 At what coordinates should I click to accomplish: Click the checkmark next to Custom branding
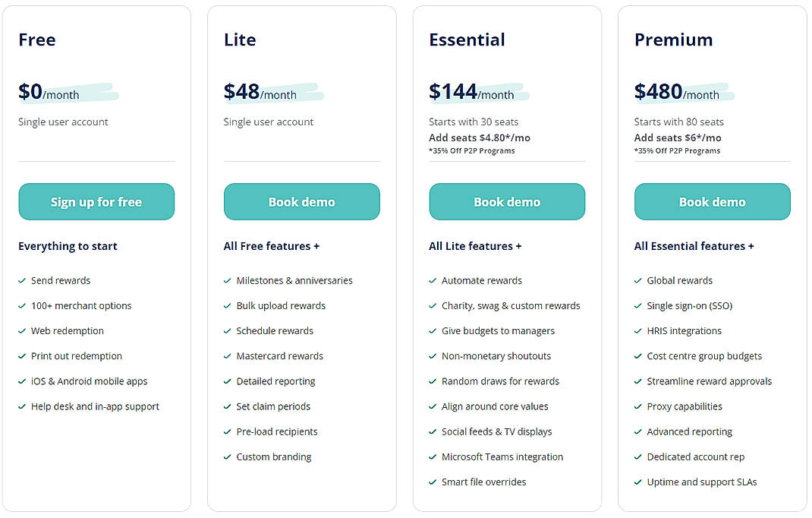coord(227,456)
